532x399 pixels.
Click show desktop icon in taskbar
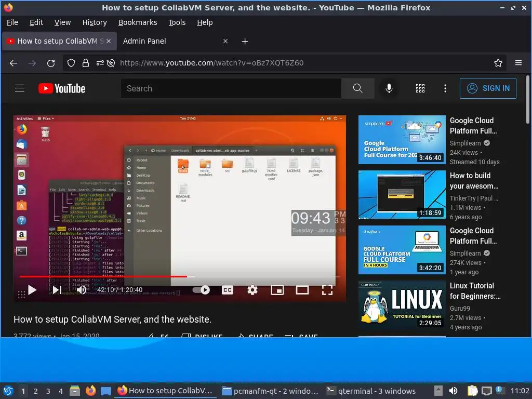coord(106,391)
